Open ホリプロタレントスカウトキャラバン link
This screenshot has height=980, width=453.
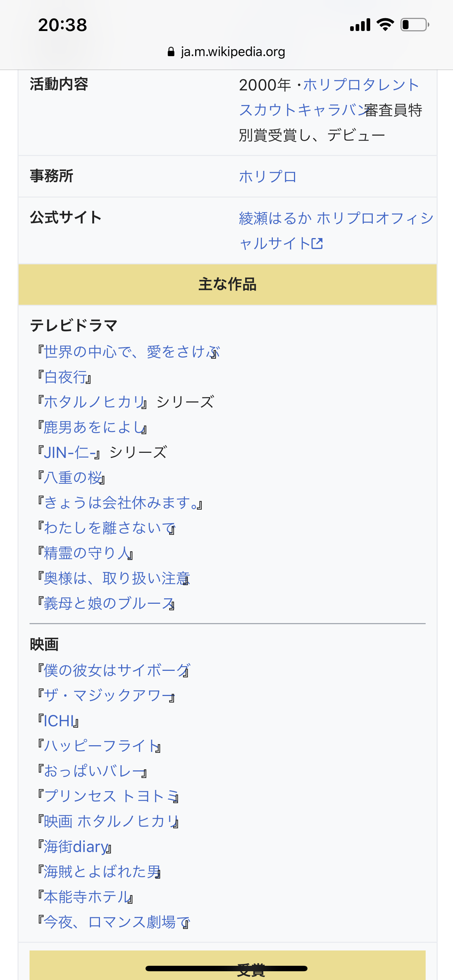coord(329,97)
